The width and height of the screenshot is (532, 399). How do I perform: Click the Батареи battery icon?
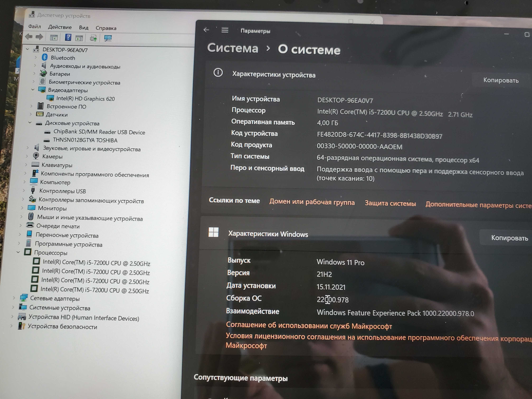pos(43,73)
